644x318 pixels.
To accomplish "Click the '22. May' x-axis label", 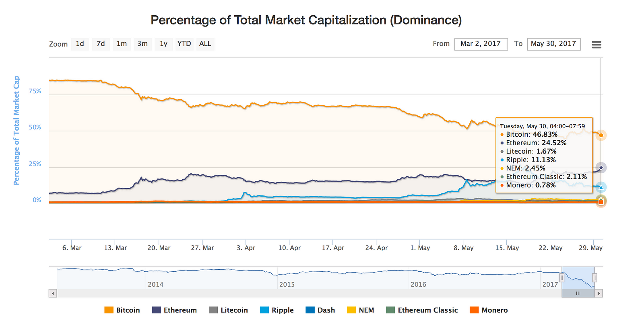I will point(550,248).
